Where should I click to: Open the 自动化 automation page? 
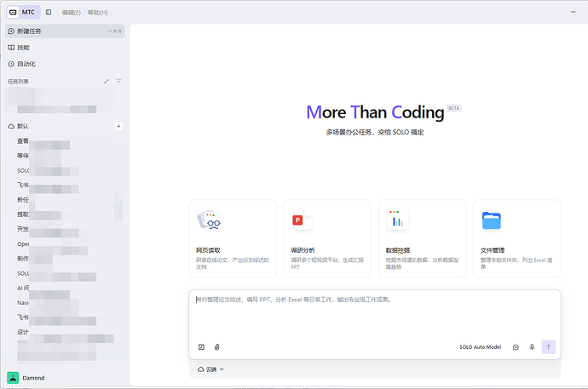[65, 64]
